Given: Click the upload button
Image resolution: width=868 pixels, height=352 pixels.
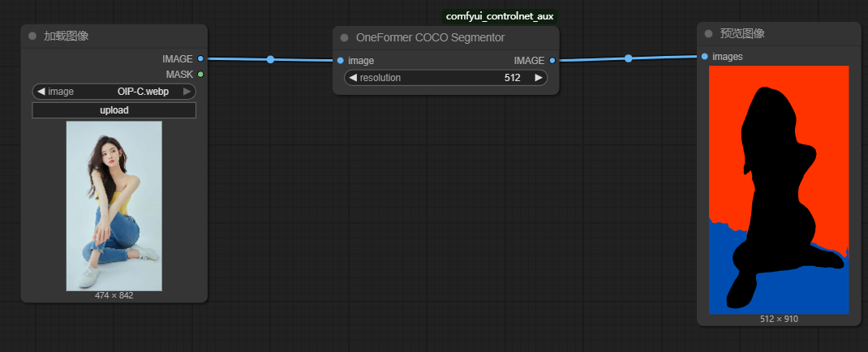Looking at the screenshot, I should click(x=114, y=110).
